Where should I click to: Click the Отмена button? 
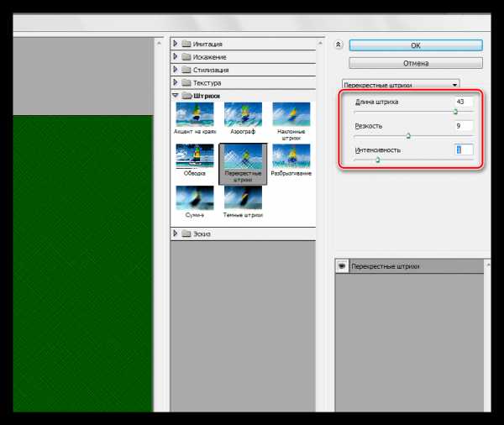click(416, 62)
